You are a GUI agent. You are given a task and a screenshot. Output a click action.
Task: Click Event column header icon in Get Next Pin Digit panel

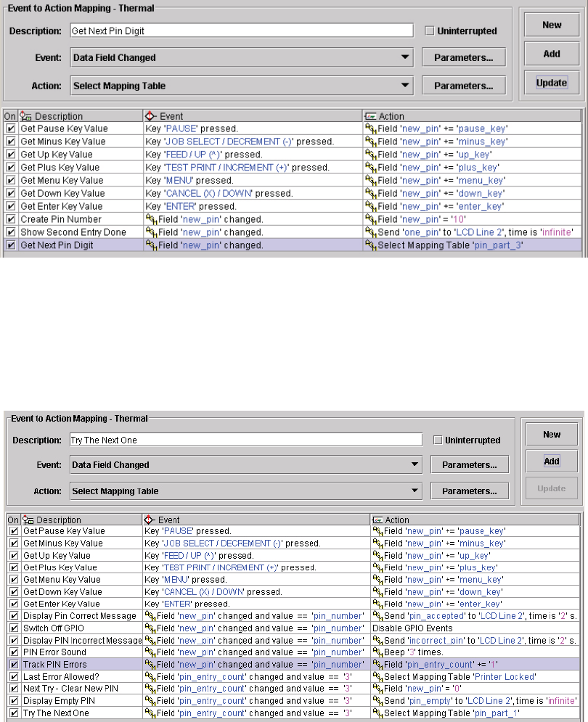[x=150, y=116]
